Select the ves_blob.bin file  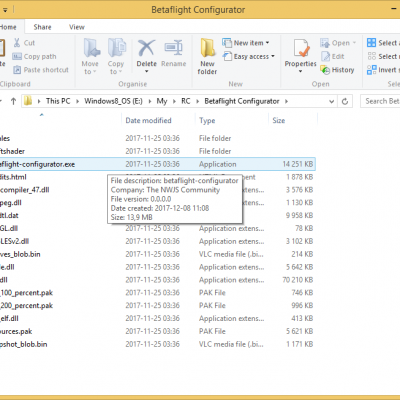(x=20, y=254)
